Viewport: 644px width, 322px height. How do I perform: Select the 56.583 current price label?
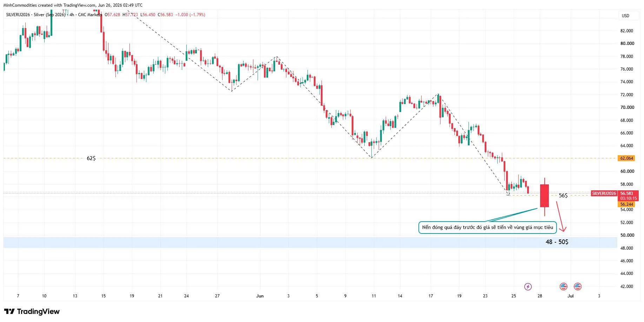[627, 193]
